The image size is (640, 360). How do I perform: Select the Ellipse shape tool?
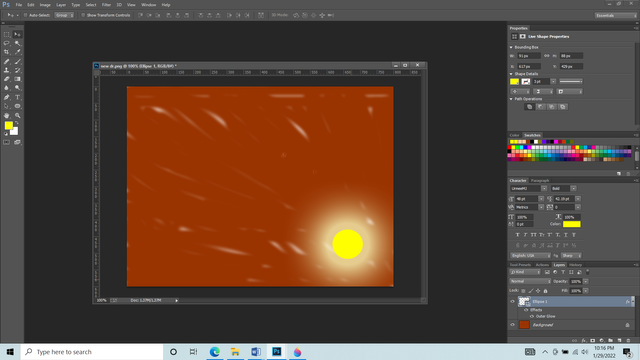pos(18,106)
